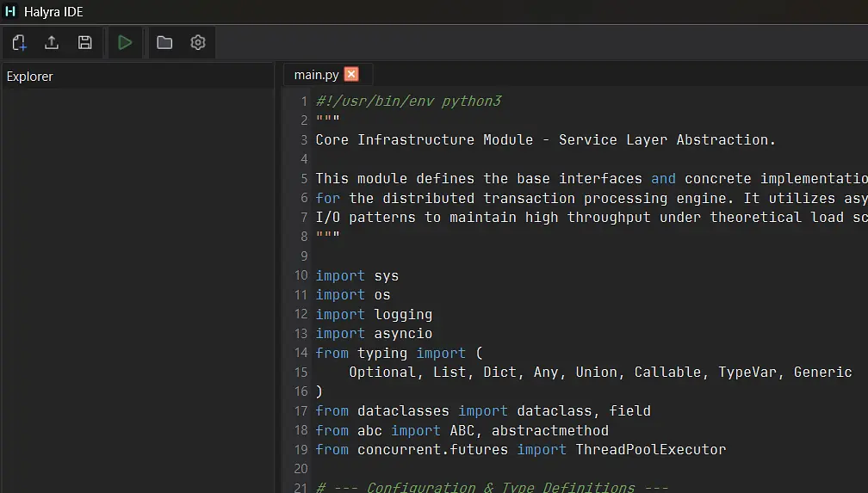Click the Explorer panel header
This screenshot has height=493, width=868.
30,77
